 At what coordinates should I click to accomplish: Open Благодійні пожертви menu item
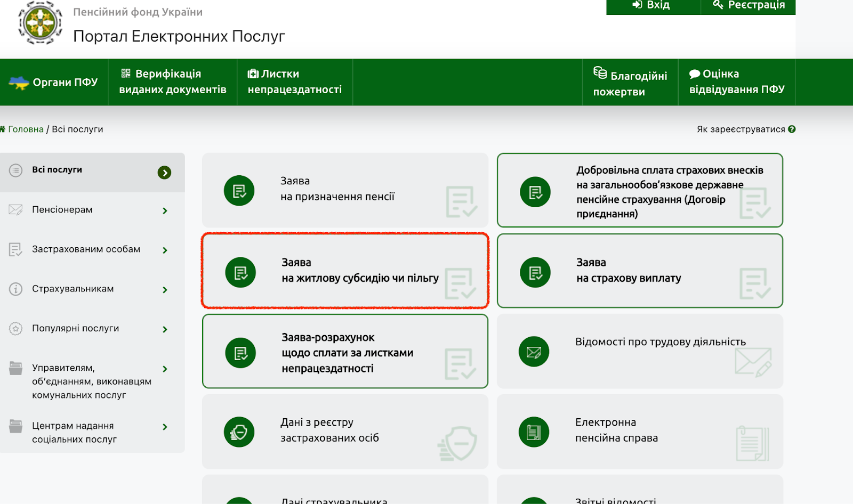(x=630, y=82)
